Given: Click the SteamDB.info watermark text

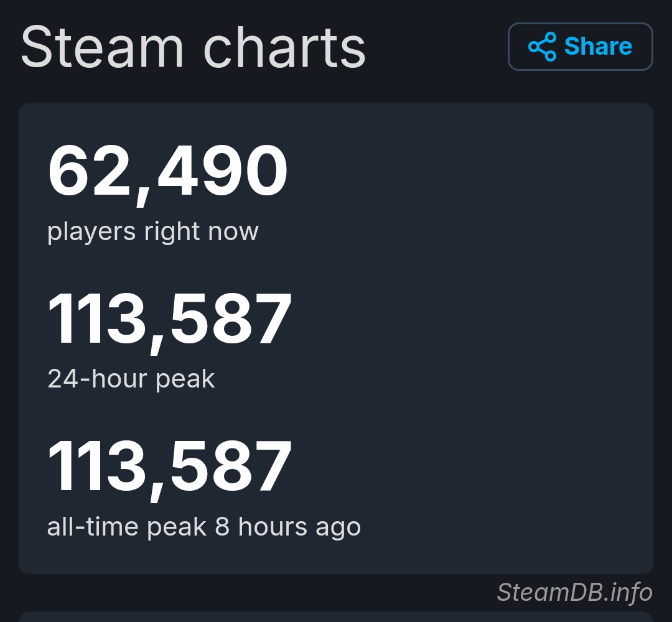Looking at the screenshot, I should 574,592.
